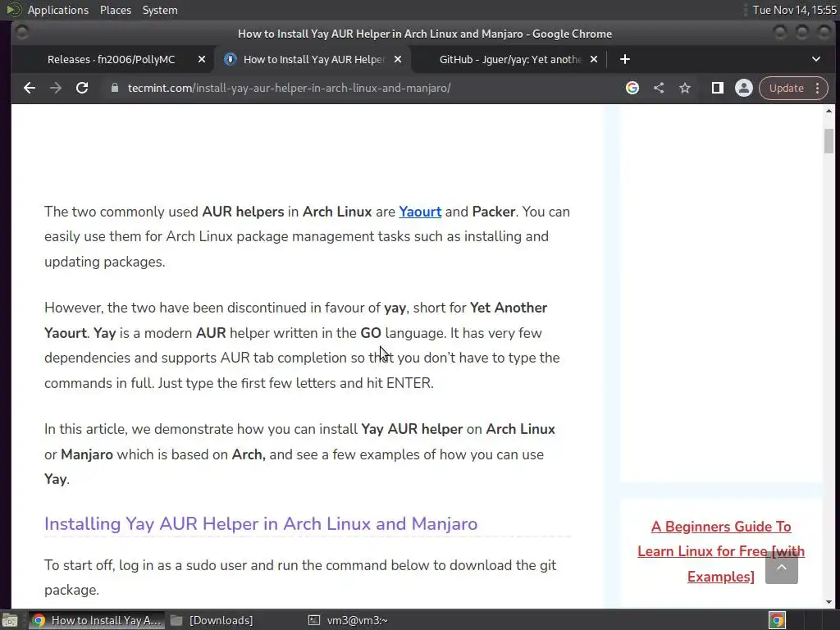Open the Chrome profile avatar
The image size is (840, 630).
pos(743,88)
